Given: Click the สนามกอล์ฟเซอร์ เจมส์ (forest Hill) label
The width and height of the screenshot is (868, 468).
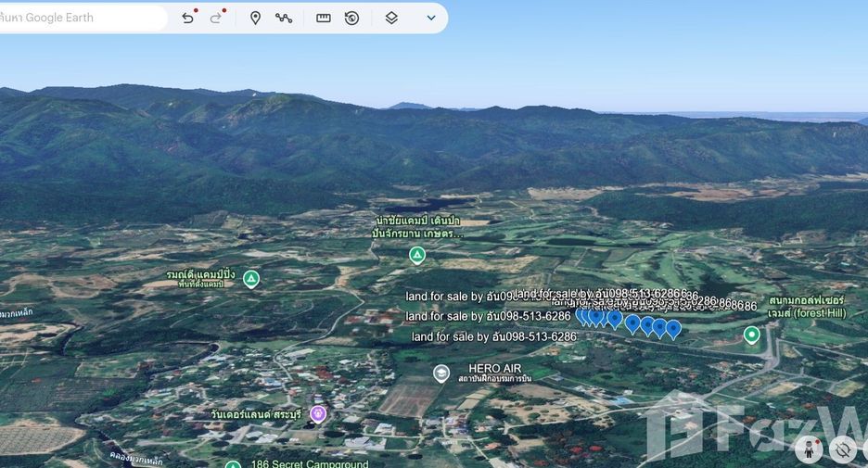Looking at the screenshot, I should point(807,307).
